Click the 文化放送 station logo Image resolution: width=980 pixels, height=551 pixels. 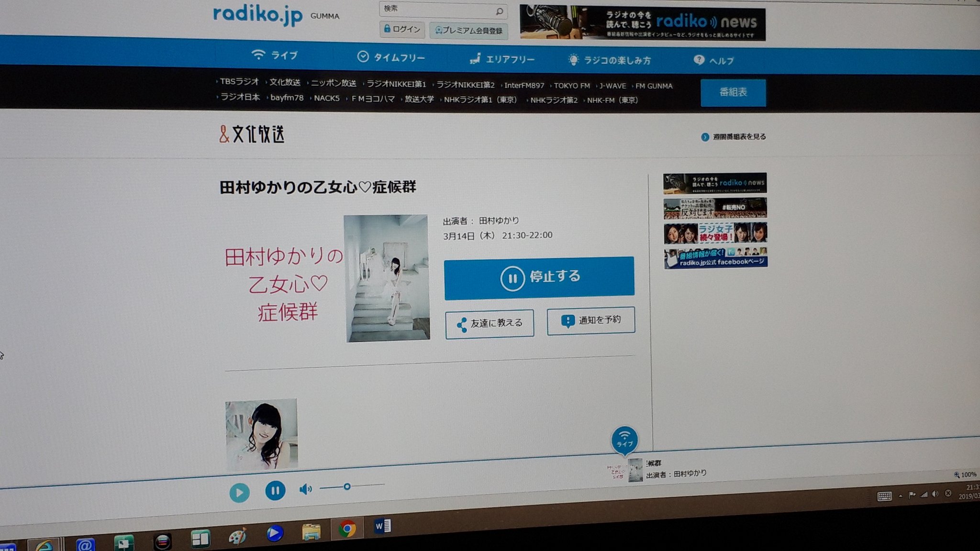252,134
